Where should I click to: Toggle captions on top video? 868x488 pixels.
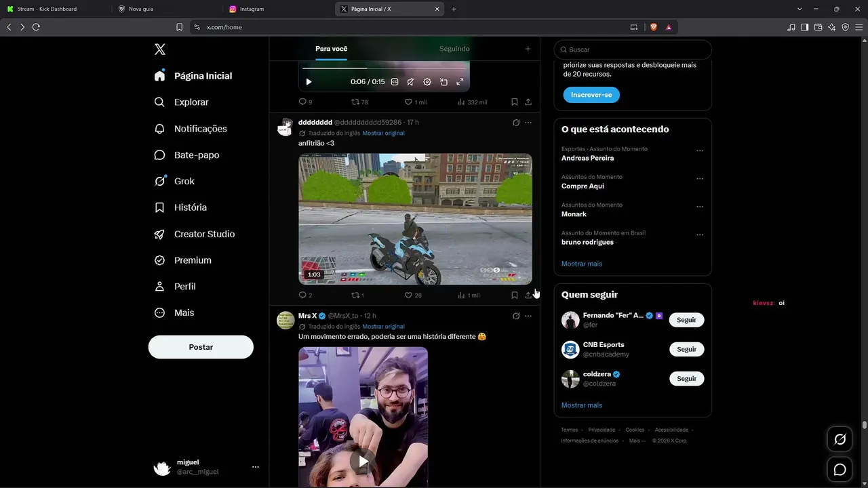click(395, 82)
